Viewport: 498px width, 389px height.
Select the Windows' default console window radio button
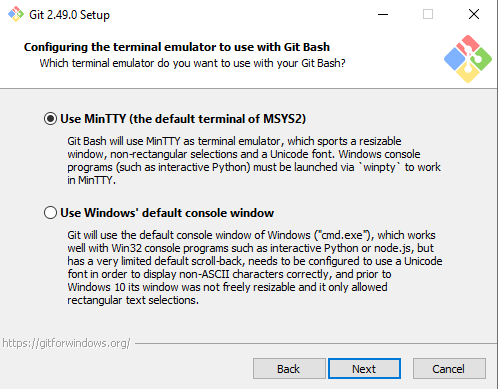(50, 213)
